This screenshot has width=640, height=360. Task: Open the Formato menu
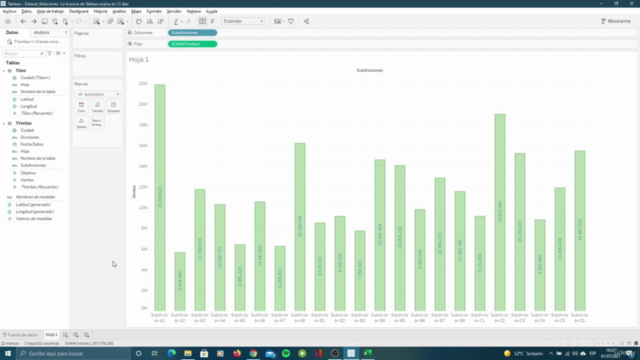tap(154, 11)
